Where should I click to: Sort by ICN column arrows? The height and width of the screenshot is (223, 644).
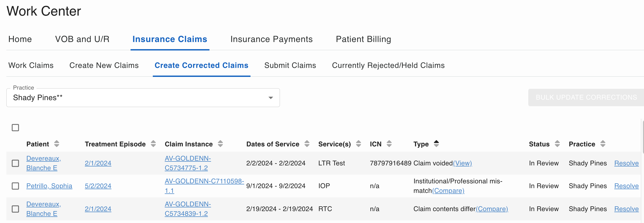(x=389, y=144)
